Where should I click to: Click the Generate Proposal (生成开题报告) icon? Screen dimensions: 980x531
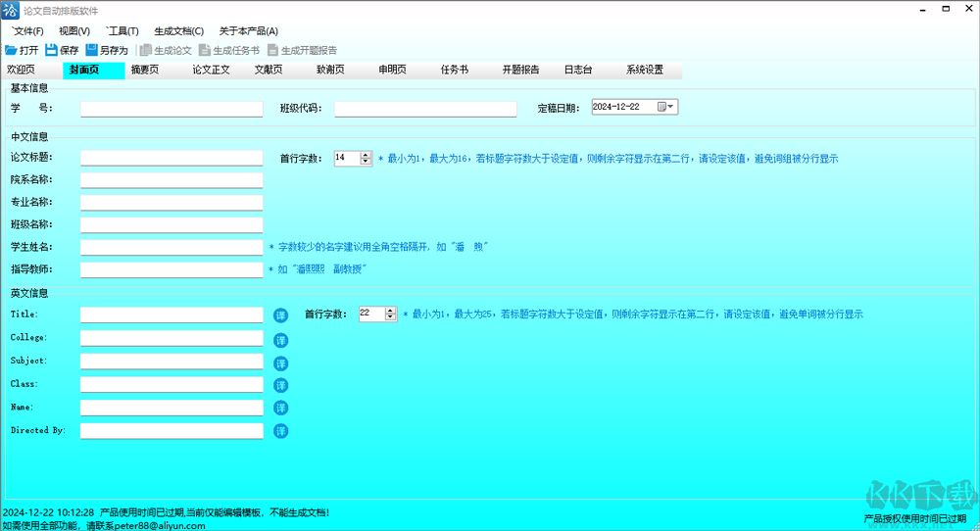272,50
